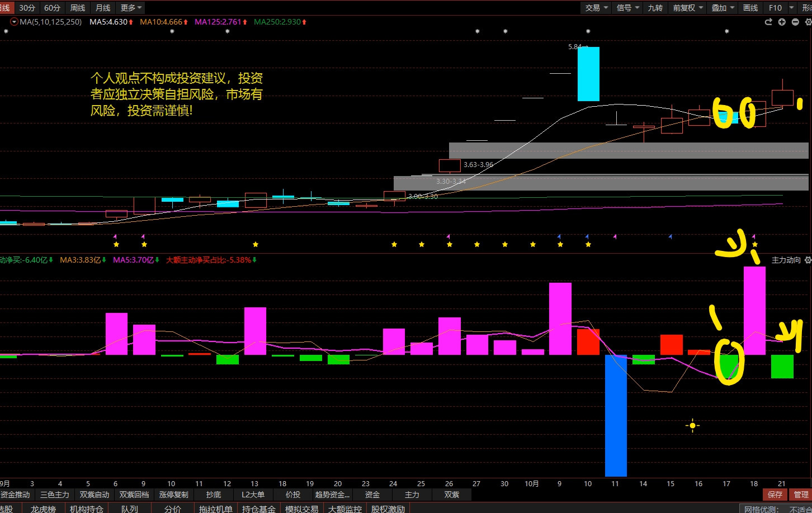The image size is (812, 513).
Task: Click the dropdown arrow next to F10
Action: pyautogui.click(x=791, y=7)
